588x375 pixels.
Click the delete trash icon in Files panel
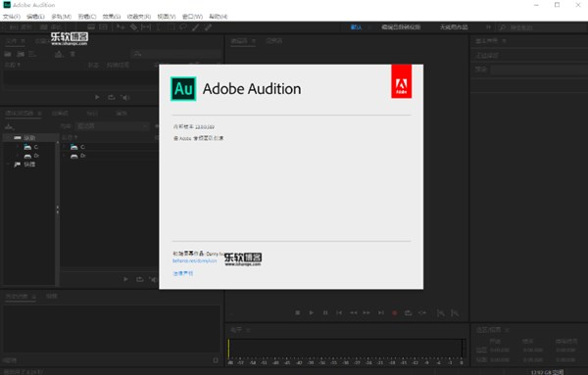click(x=73, y=54)
